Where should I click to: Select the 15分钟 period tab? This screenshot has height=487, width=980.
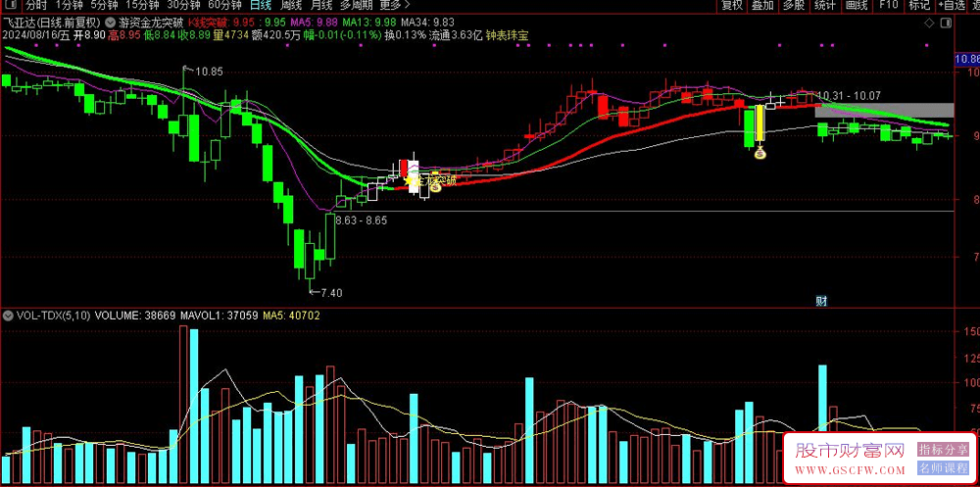point(141,6)
